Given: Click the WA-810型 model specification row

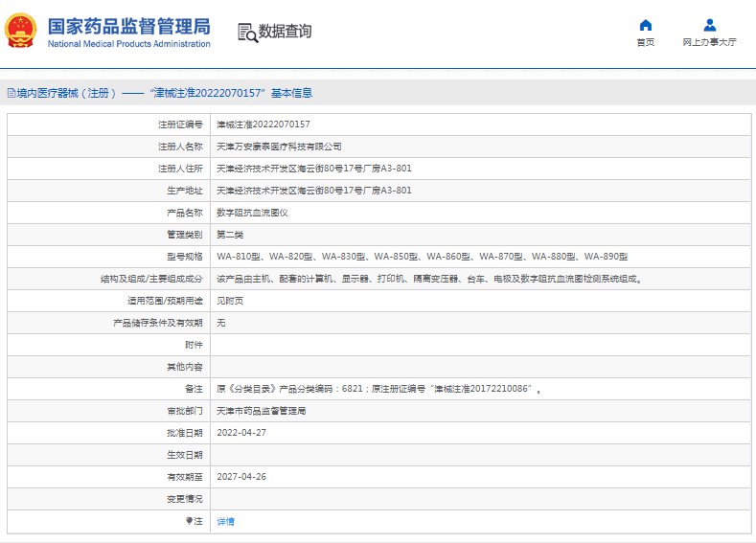Looking at the screenshot, I should 422,257.
